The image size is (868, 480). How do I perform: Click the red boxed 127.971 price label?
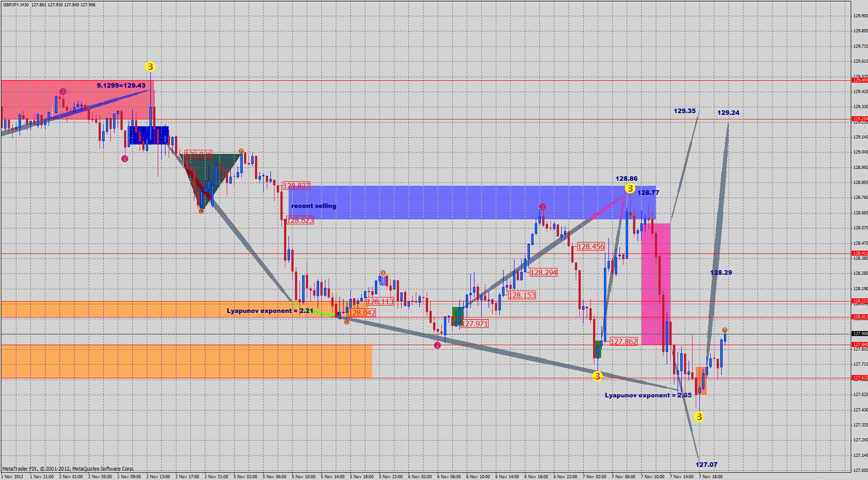click(x=474, y=324)
